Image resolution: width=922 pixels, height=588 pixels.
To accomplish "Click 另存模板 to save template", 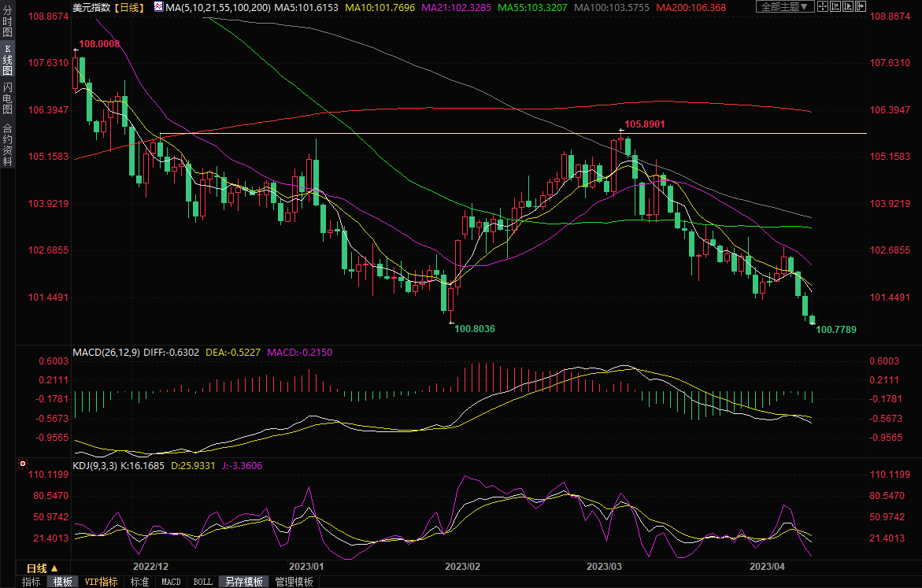I will click(244, 582).
